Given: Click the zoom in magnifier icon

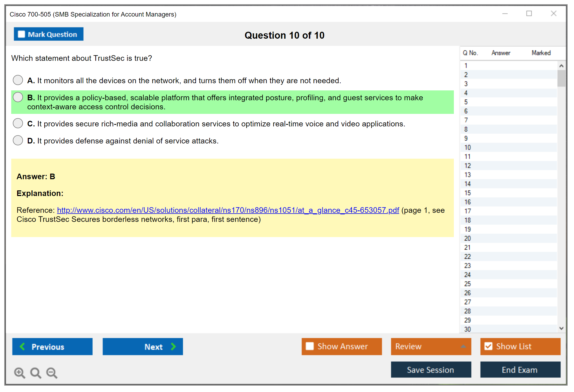Looking at the screenshot, I should pos(19,373).
